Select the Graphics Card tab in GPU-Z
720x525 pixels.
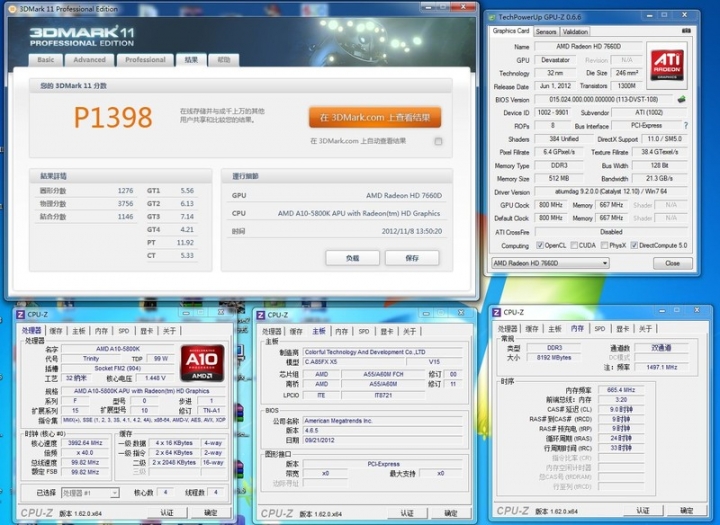(x=511, y=31)
